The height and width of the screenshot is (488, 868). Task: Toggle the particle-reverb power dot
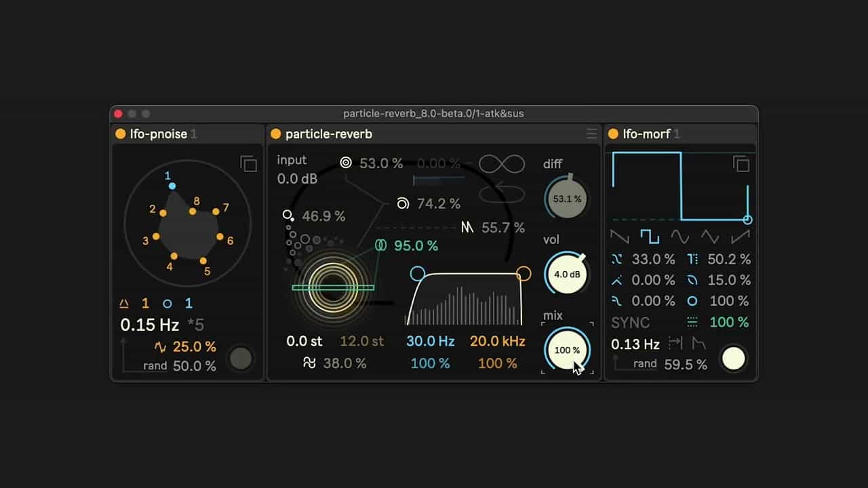click(x=276, y=134)
